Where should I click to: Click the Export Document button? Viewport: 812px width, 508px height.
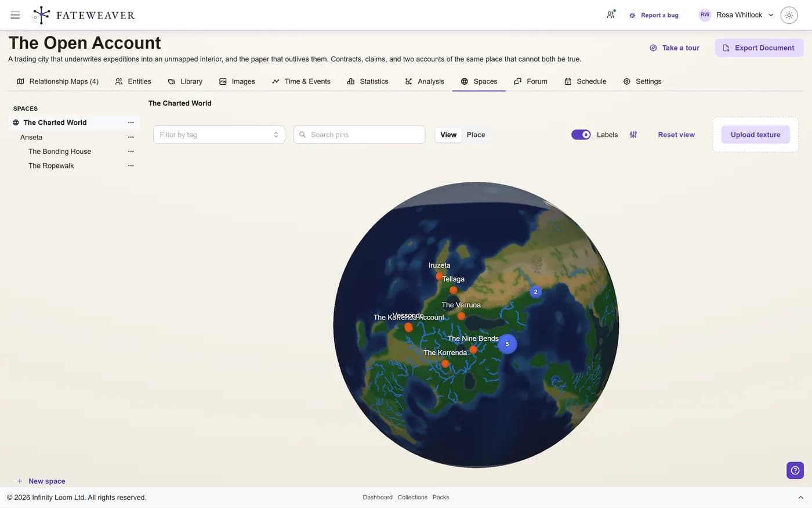click(759, 48)
